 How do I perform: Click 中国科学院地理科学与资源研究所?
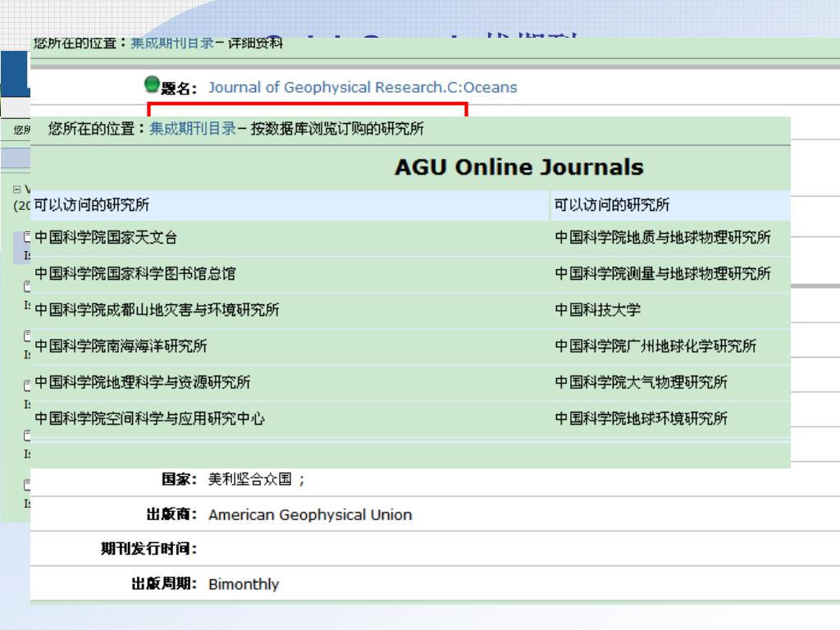pyautogui.click(x=143, y=382)
